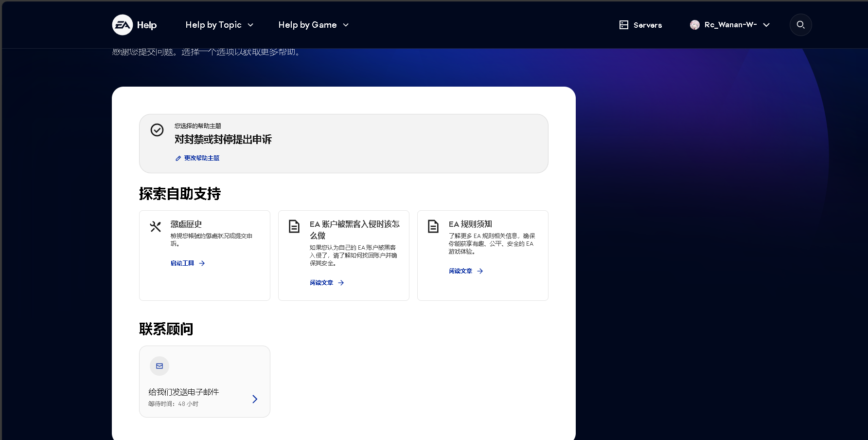This screenshot has height=440, width=868.
Task: Click the arrow by 阅读文章 under EA 规则须知
Action: pos(480,271)
